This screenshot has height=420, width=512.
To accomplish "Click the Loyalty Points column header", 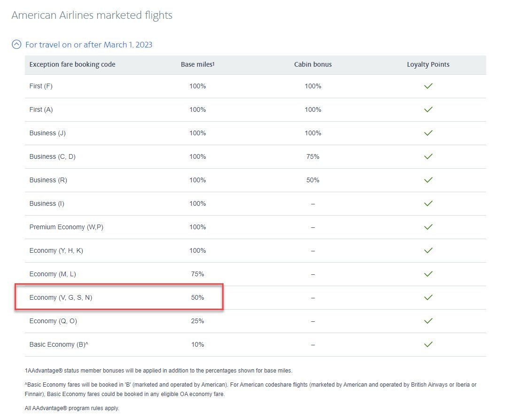I will coord(428,64).
